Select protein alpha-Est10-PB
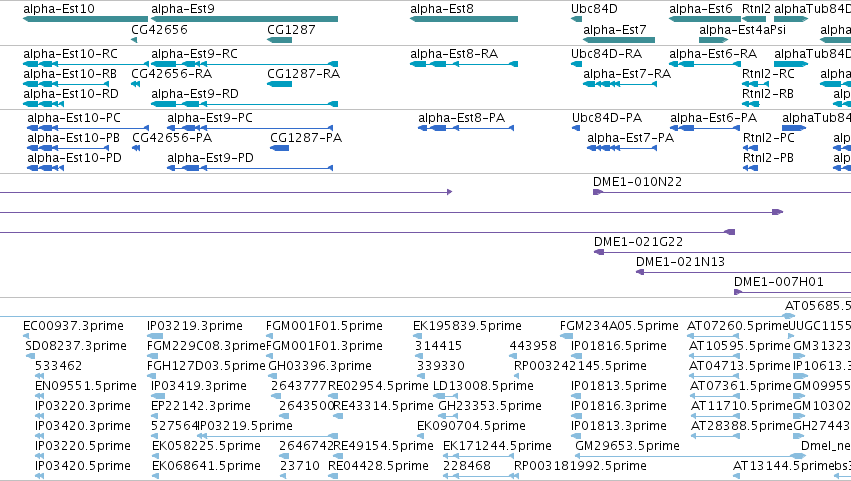 point(68,148)
